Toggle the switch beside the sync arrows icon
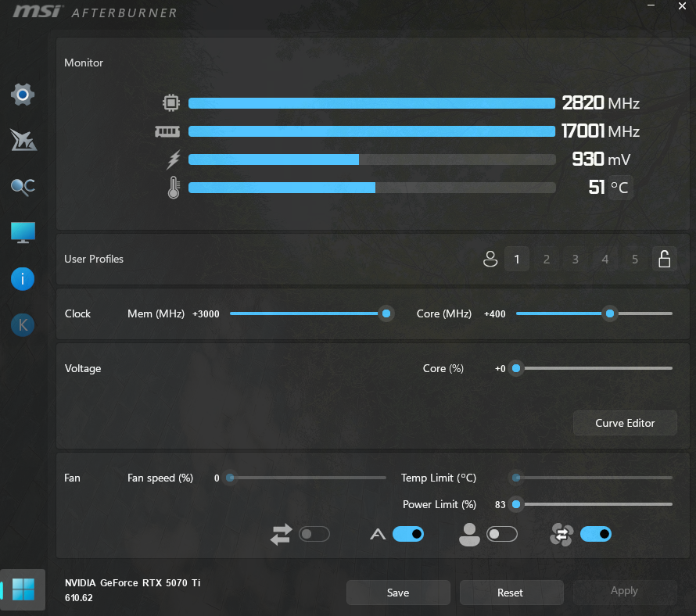 [314, 534]
